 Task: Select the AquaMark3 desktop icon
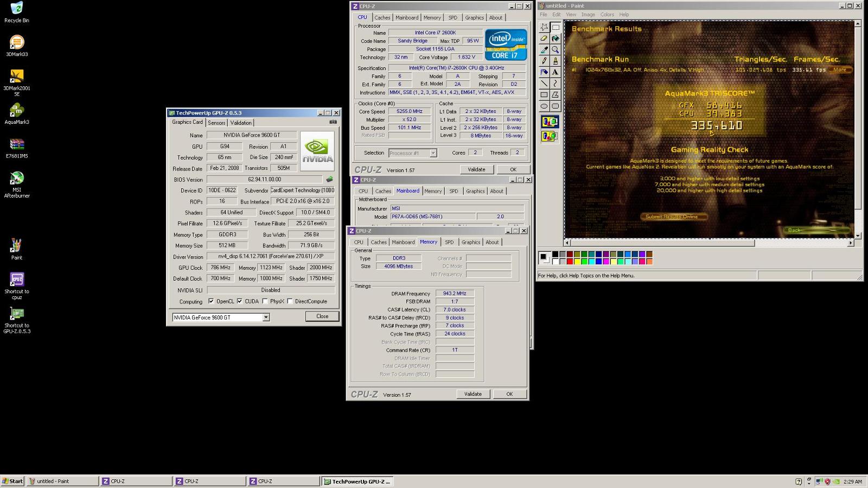coord(17,114)
